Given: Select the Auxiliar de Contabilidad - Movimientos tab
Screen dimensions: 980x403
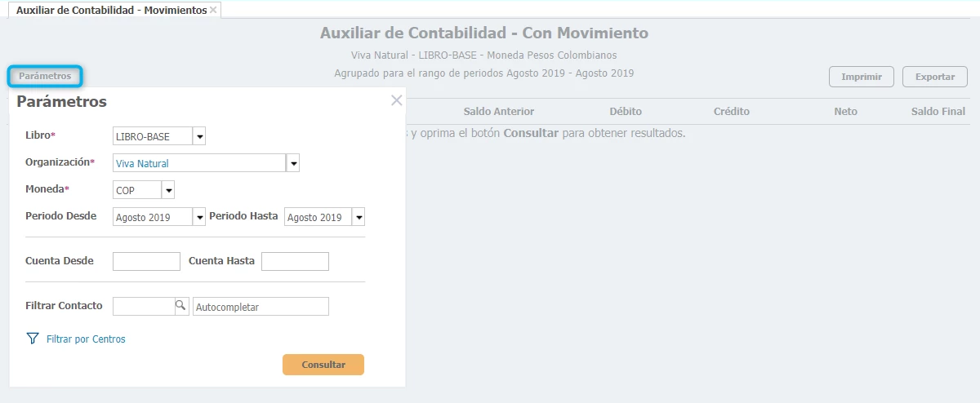Looking at the screenshot, I should pos(111,10).
